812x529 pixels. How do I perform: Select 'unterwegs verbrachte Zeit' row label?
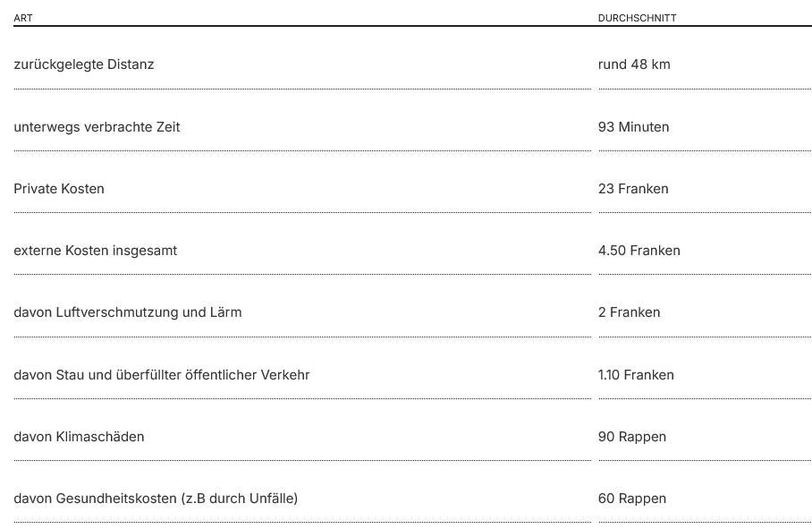(97, 127)
